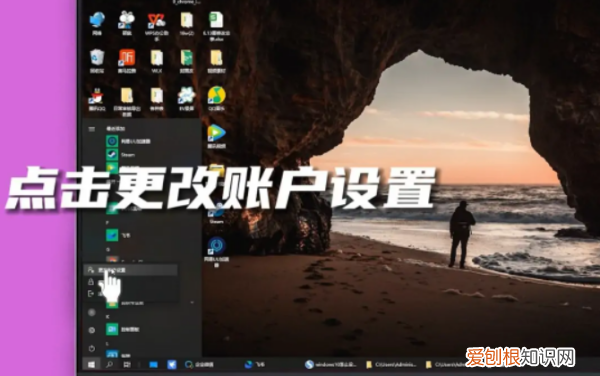Click the Start menu hamburger expand icon
The image size is (600, 376).
pos(91,129)
